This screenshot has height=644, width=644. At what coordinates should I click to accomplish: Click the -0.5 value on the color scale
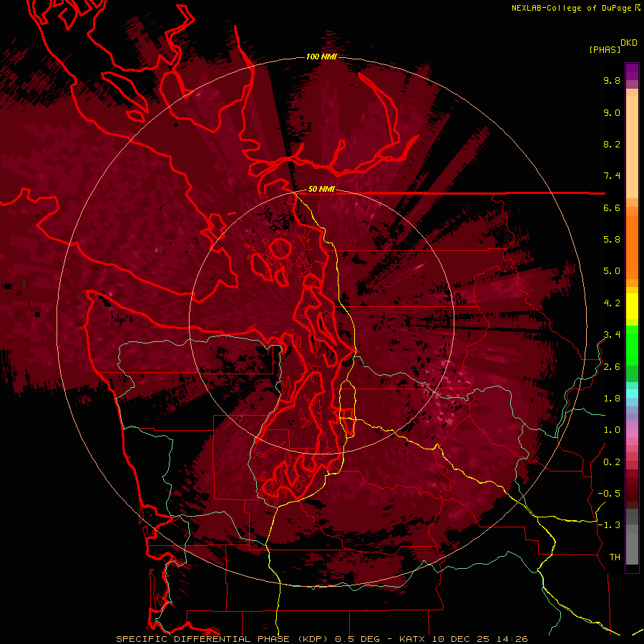(609, 494)
